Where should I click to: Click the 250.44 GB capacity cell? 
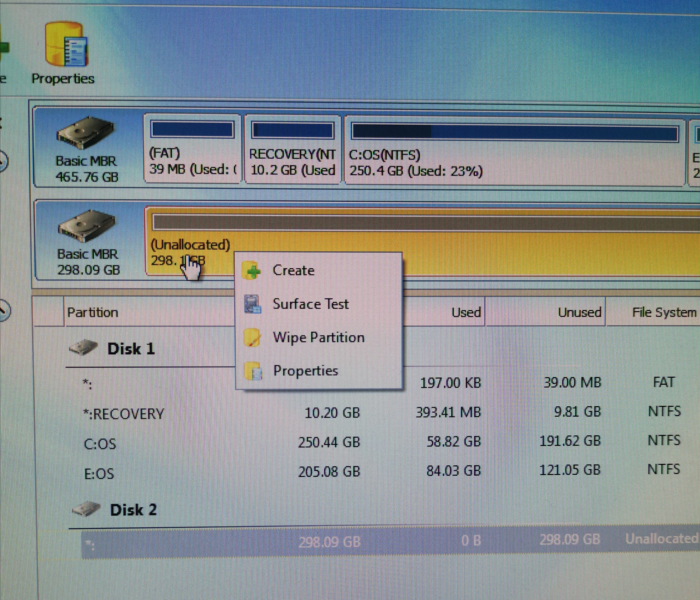pyautogui.click(x=329, y=442)
